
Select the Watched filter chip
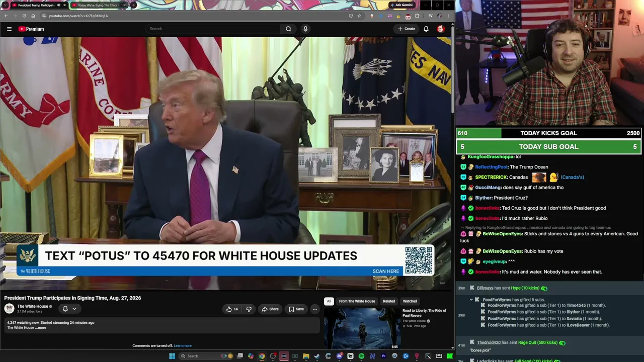pos(410,301)
